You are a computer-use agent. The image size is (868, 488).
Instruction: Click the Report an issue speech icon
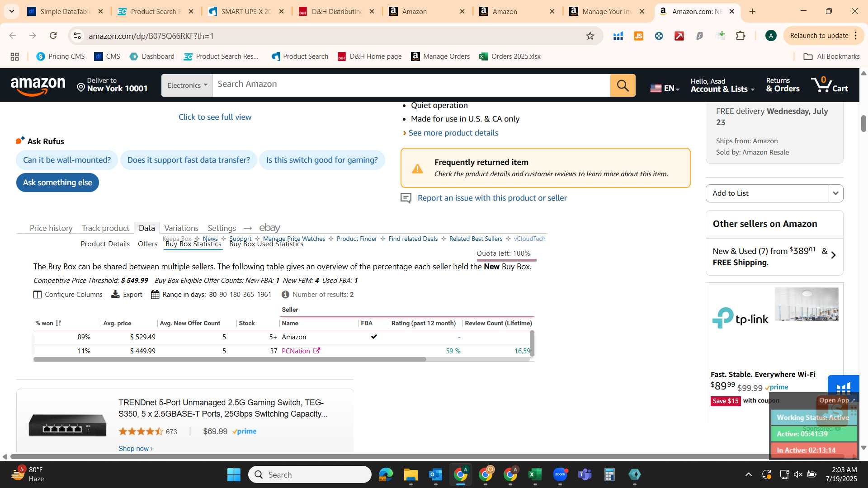(x=406, y=198)
